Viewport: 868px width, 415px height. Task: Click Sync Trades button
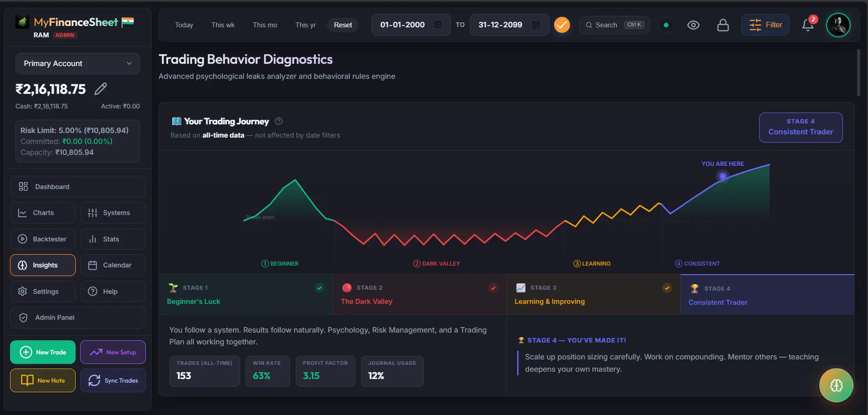113,380
